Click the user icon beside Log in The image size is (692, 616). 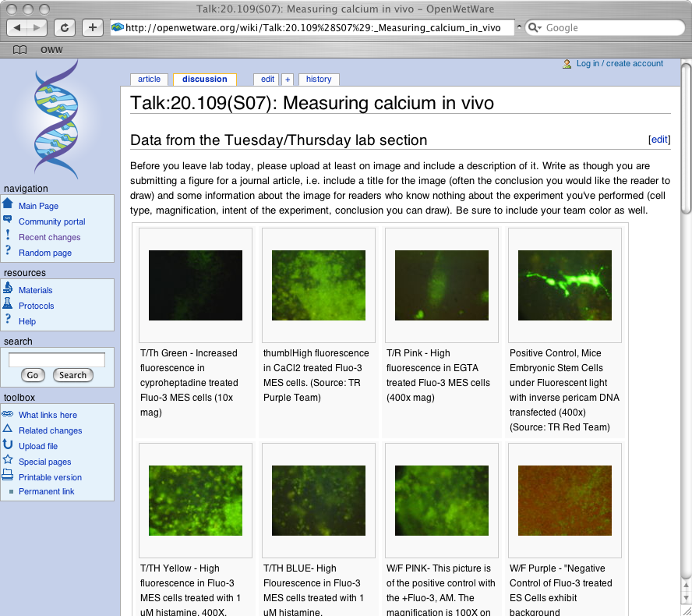(567, 64)
